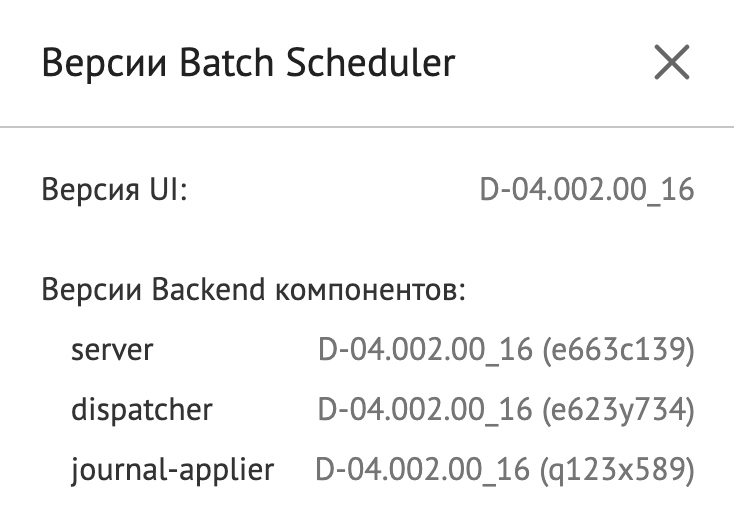Click the "journal-applier" component name
The height and width of the screenshot is (526, 734).
pos(172,468)
